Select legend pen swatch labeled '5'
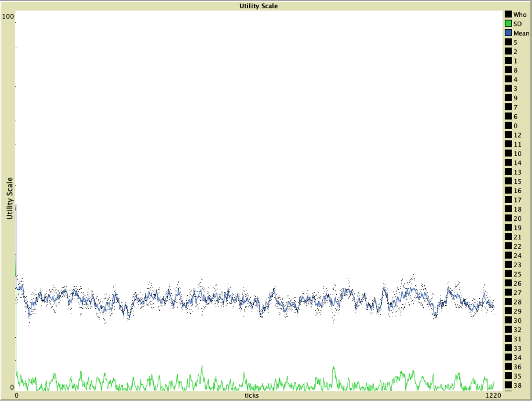 (x=508, y=42)
